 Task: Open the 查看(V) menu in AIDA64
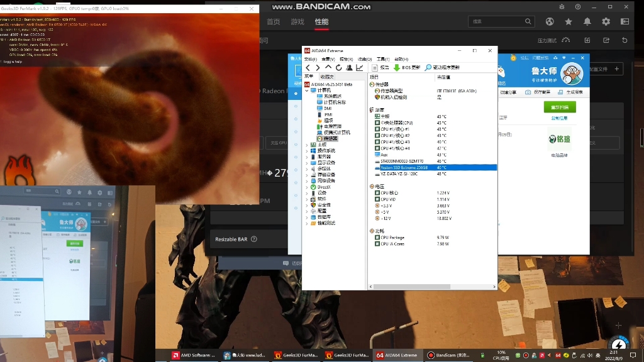pos(328,59)
